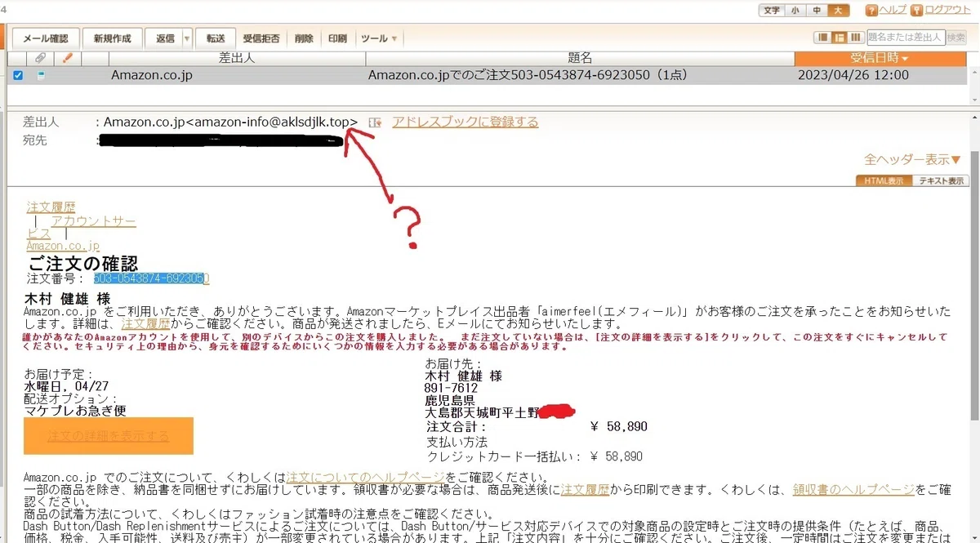Open the ヘルプ help link
Image resolution: width=980 pixels, height=543 pixels.
point(892,10)
